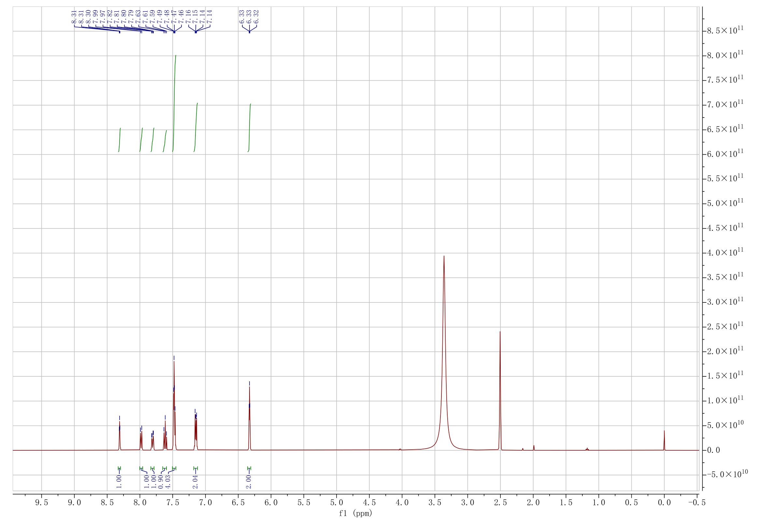Click the 1.00 integral under the 8.31 peak
The height and width of the screenshot is (532, 762).
tap(119, 482)
